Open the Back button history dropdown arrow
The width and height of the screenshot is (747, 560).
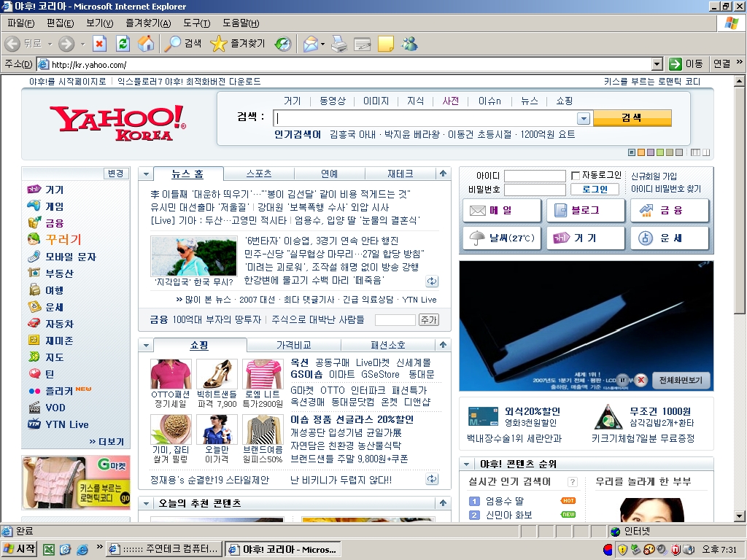50,44
